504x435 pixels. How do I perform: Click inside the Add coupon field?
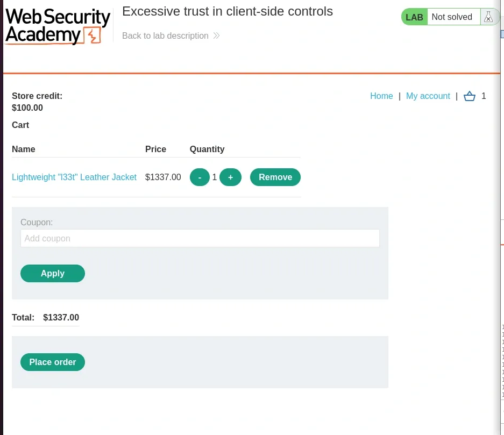200,238
